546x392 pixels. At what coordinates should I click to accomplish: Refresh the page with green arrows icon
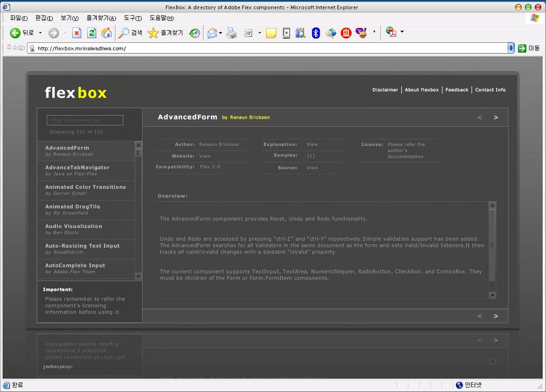pos(91,33)
